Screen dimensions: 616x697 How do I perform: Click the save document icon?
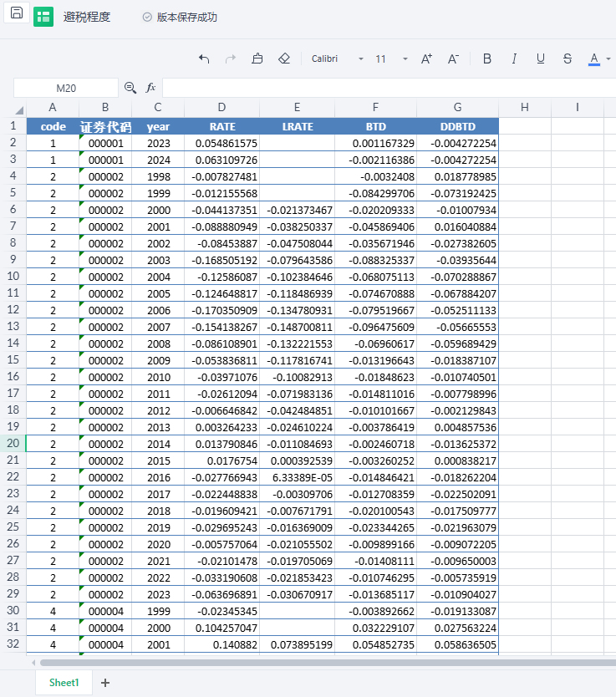tap(17, 13)
